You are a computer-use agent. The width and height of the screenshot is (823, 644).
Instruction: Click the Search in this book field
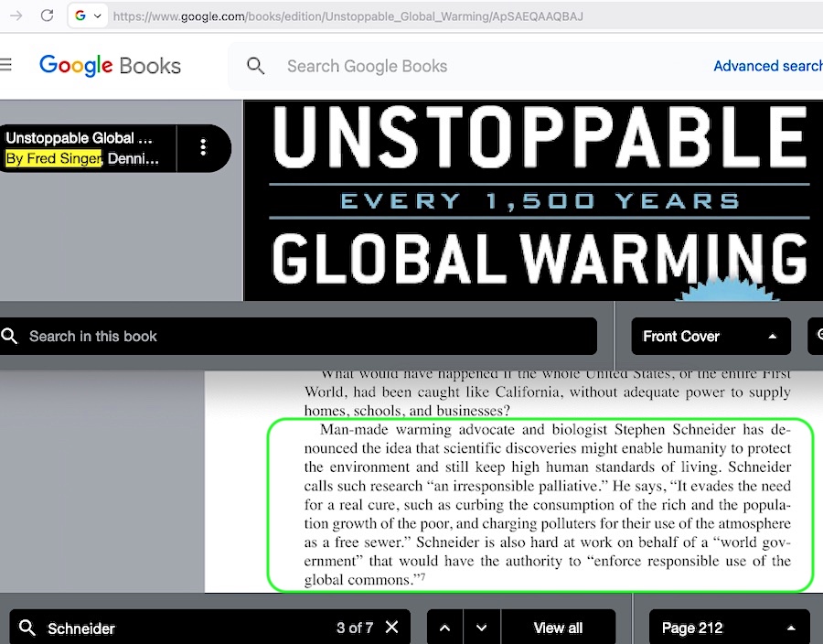302,336
